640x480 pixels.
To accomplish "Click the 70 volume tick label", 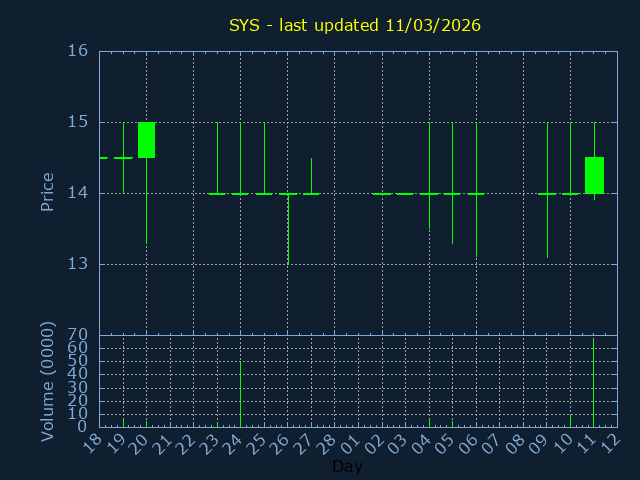I will [78, 335].
